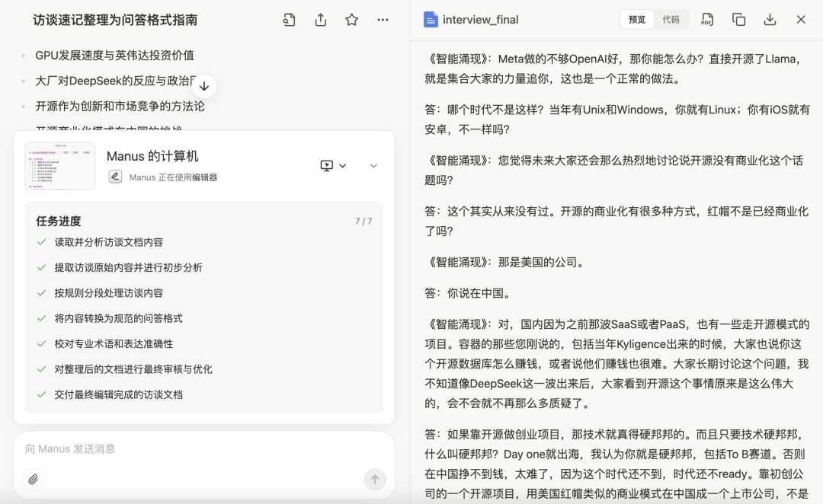Click the checkmark for 提取访谈原始内容并进行初步分析

(x=42, y=267)
